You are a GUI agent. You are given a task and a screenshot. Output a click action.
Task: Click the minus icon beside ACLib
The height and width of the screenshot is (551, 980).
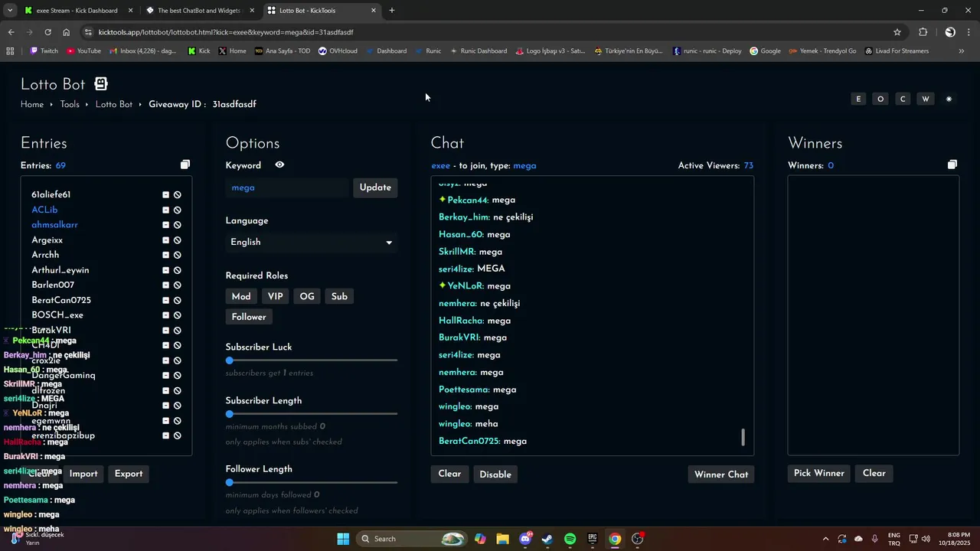pos(165,210)
